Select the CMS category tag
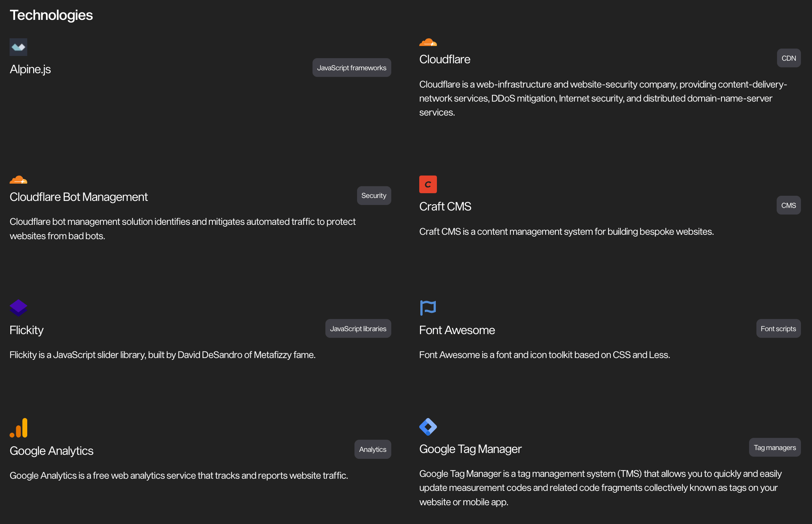This screenshot has width=812, height=524. [788, 205]
